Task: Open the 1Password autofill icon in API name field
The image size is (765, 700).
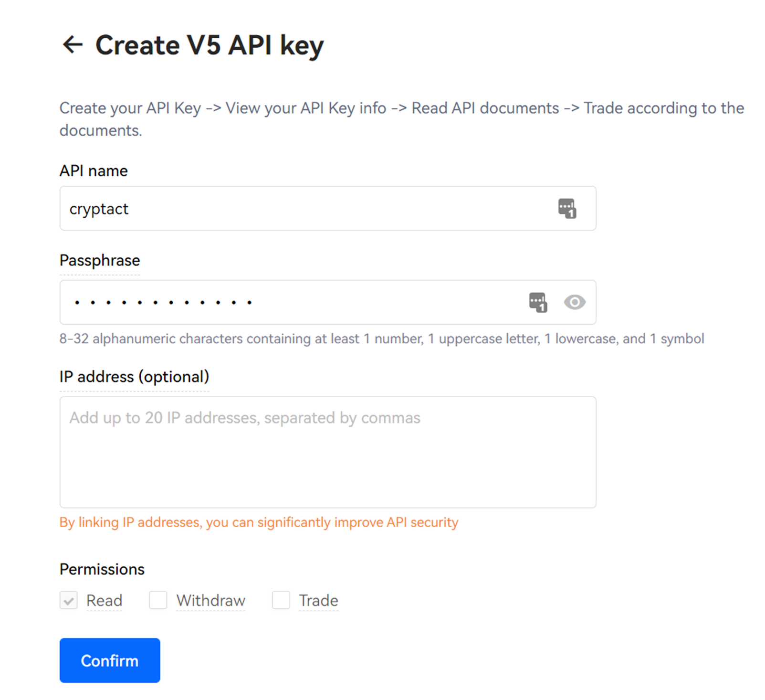Action: (x=567, y=208)
